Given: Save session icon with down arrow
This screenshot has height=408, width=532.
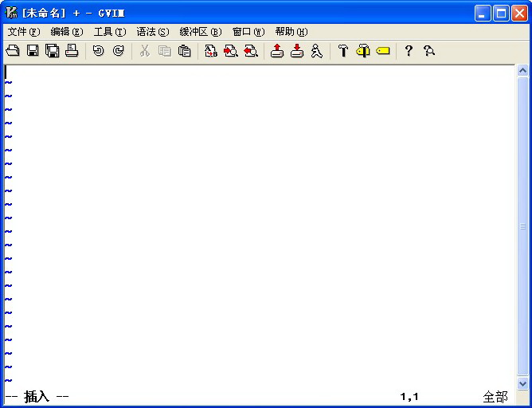Looking at the screenshot, I should click(x=297, y=51).
